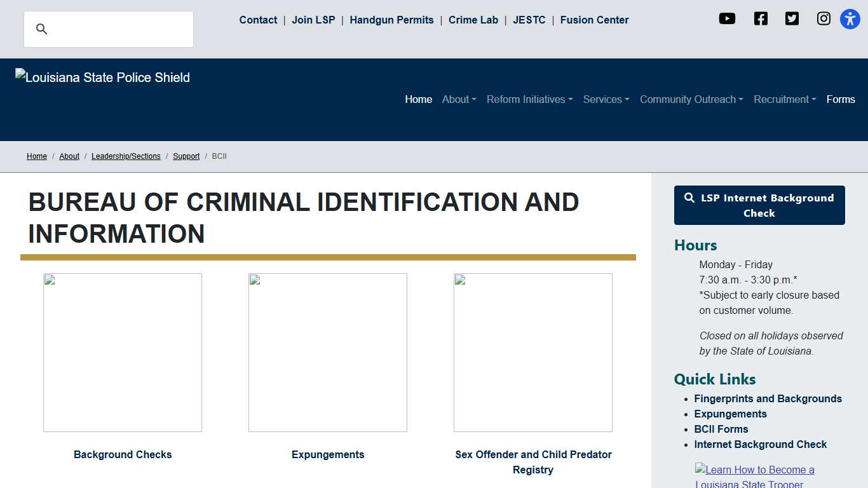The height and width of the screenshot is (488, 868).
Task: Click the Louisiana State Police Shield logo
Action: [x=103, y=78]
